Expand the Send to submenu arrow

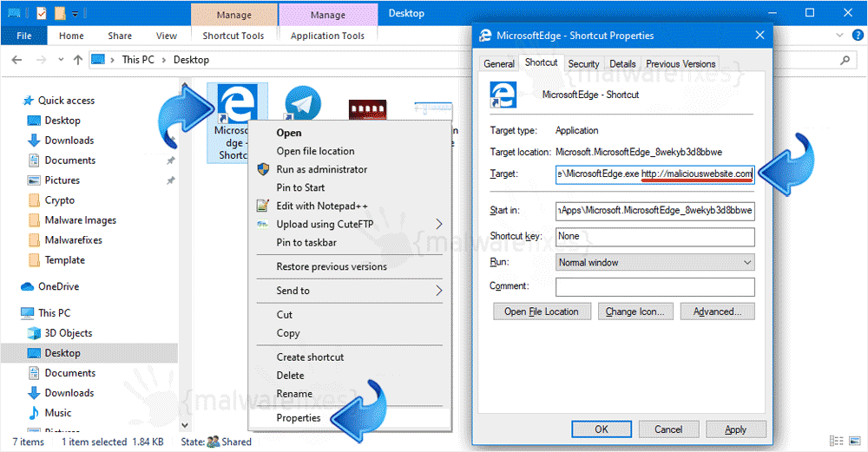pyautogui.click(x=438, y=291)
